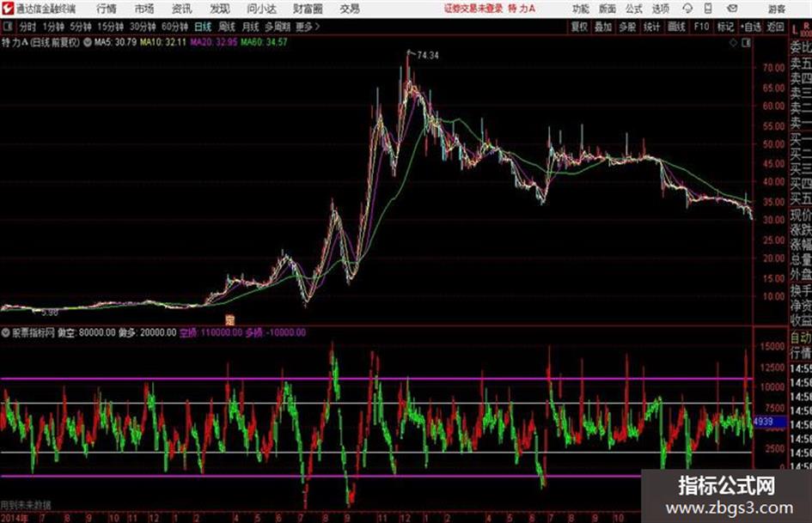Screen dimensions: 812x523
Task: Click the 空顶: 110000.00 indicator value
Action: click(x=211, y=332)
